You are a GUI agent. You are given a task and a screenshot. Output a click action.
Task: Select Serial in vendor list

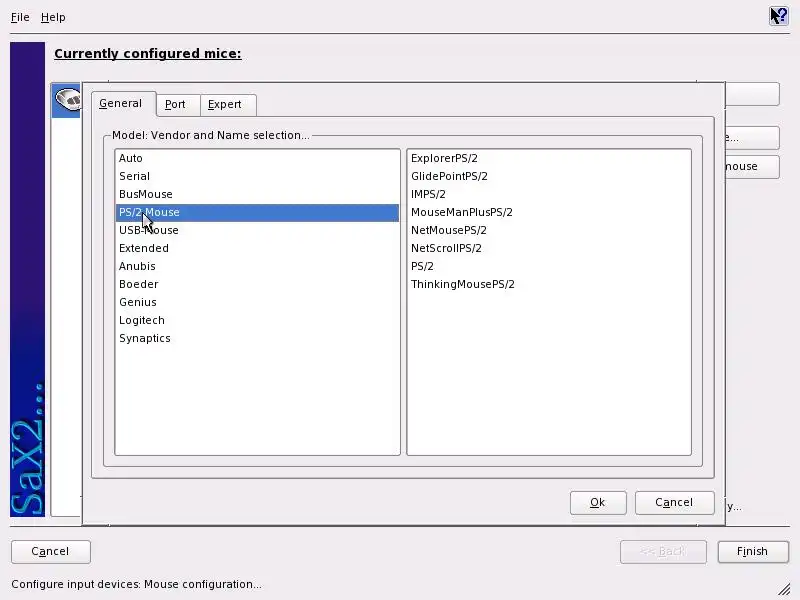pos(257,176)
